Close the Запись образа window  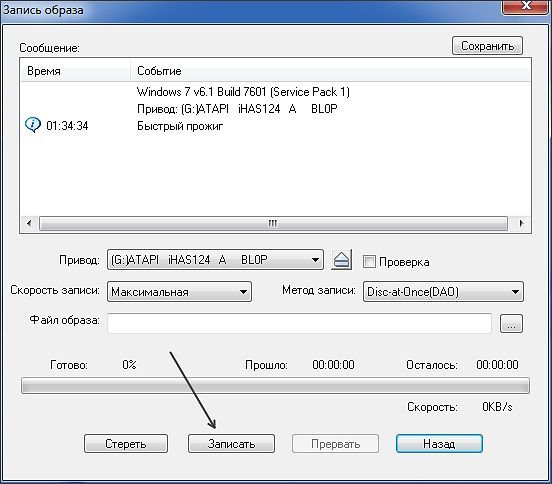(526, 6)
